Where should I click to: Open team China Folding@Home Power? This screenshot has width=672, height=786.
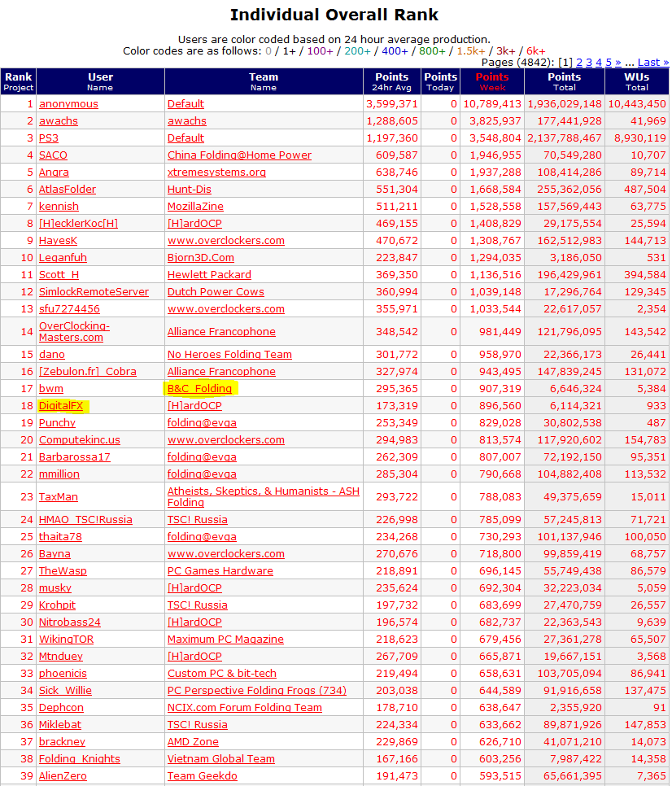[239, 155]
